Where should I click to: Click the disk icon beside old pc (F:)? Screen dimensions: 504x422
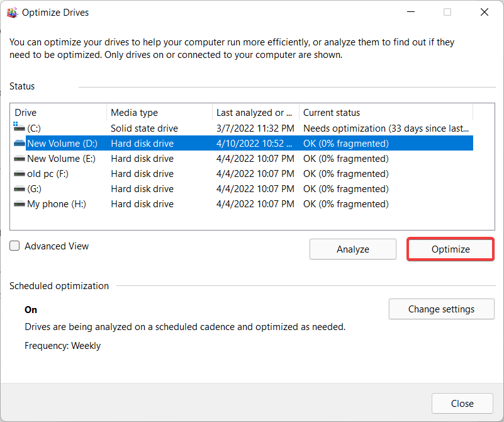(20, 173)
